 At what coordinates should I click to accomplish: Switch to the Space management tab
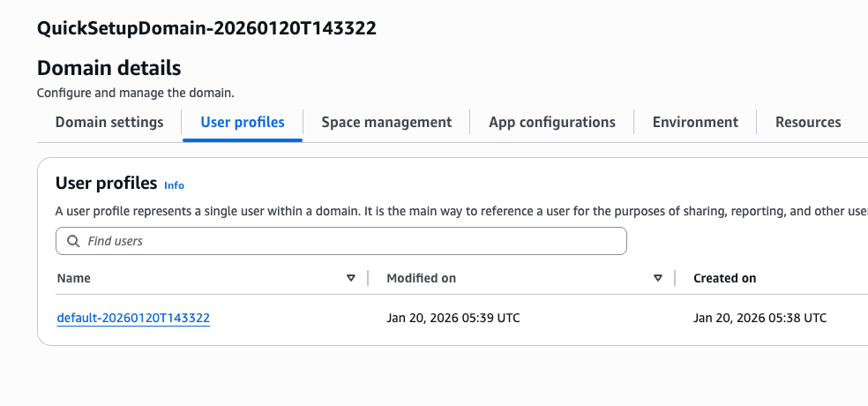[x=386, y=123]
